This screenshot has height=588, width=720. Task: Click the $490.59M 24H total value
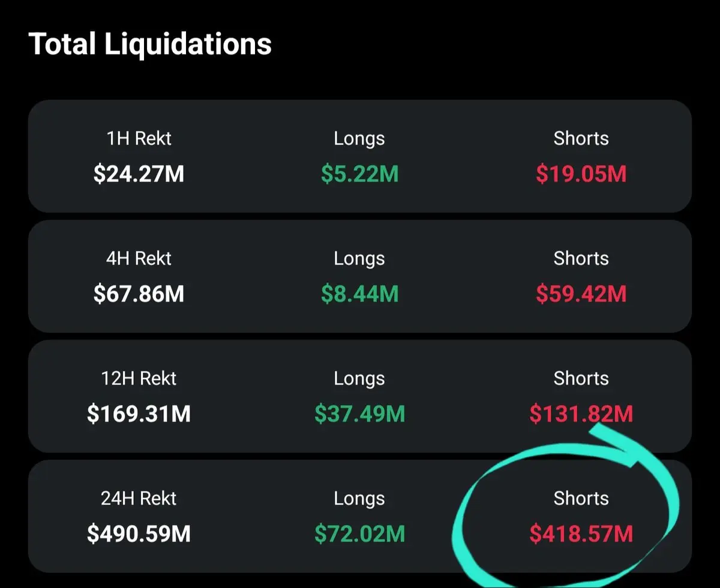click(139, 534)
